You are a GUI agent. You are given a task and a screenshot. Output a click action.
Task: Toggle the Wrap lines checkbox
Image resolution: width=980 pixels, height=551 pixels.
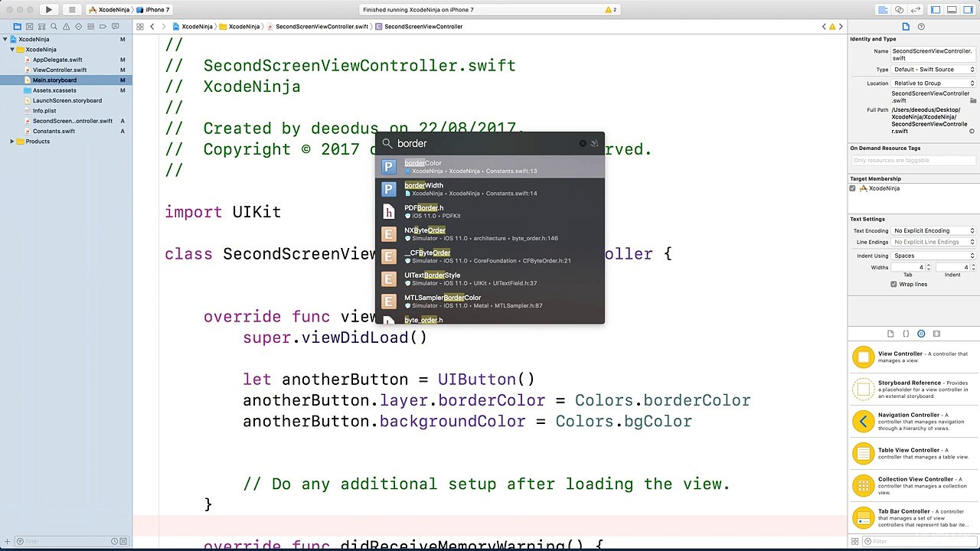[x=893, y=284]
